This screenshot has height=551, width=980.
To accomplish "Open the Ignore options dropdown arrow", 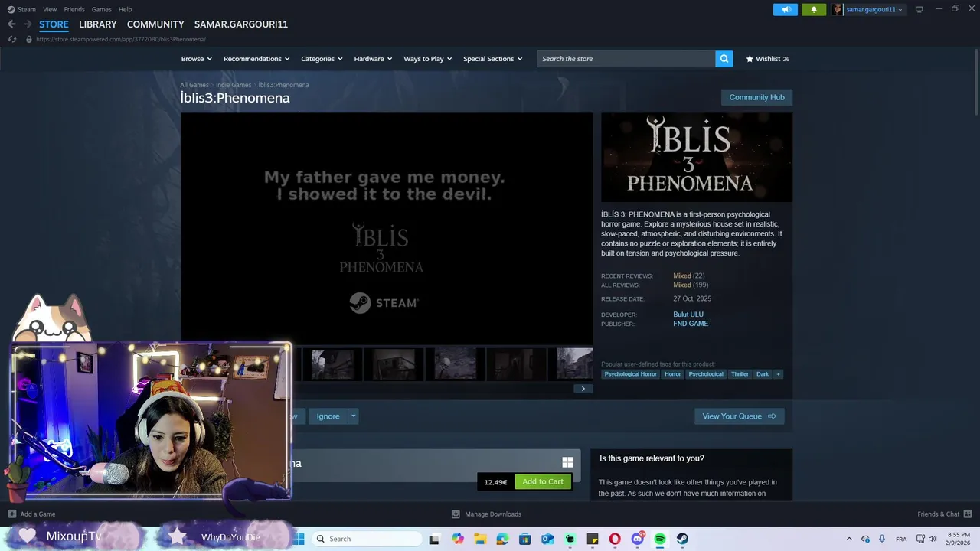I will pos(353,416).
